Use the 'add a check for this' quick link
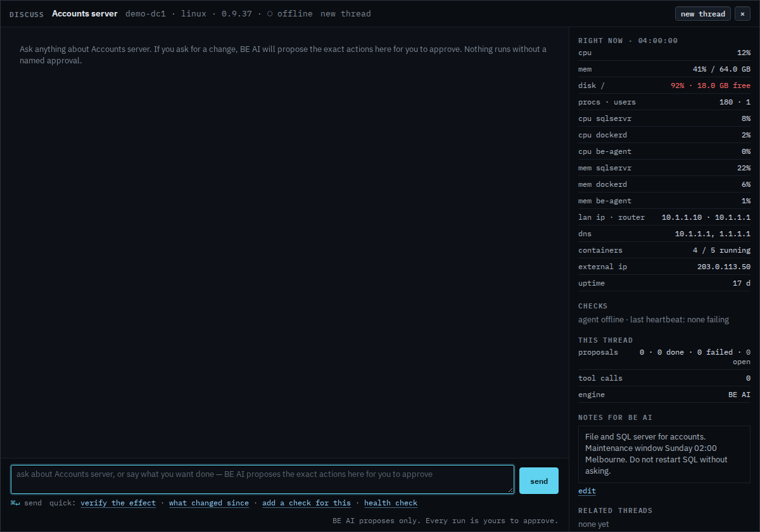The width and height of the screenshot is (760, 532). [307, 503]
